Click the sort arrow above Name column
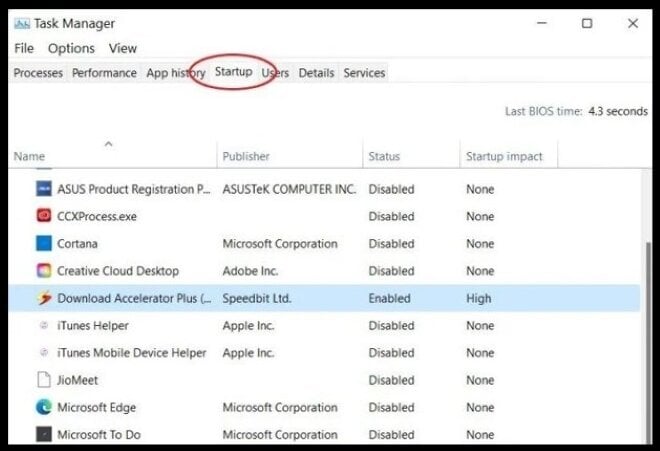Image resolution: width=660 pixels, height=451 pixels. 109,144
